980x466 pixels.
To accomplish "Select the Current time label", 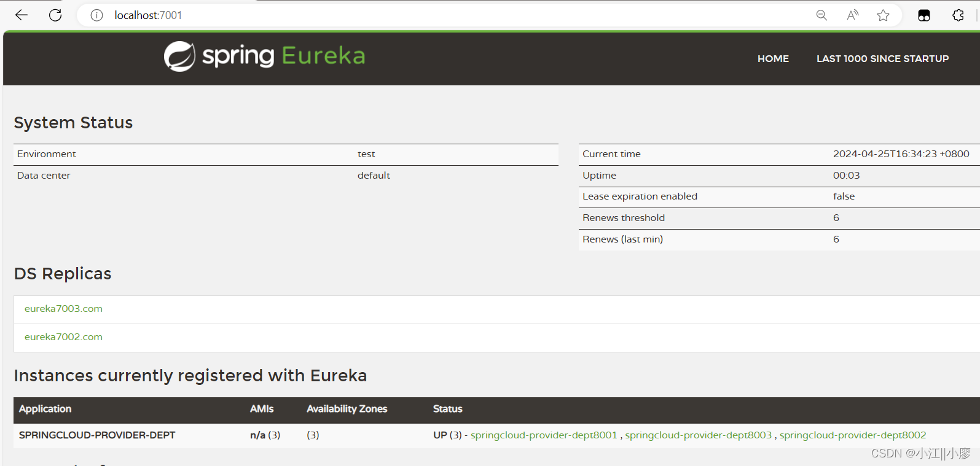I will point(611,154).
